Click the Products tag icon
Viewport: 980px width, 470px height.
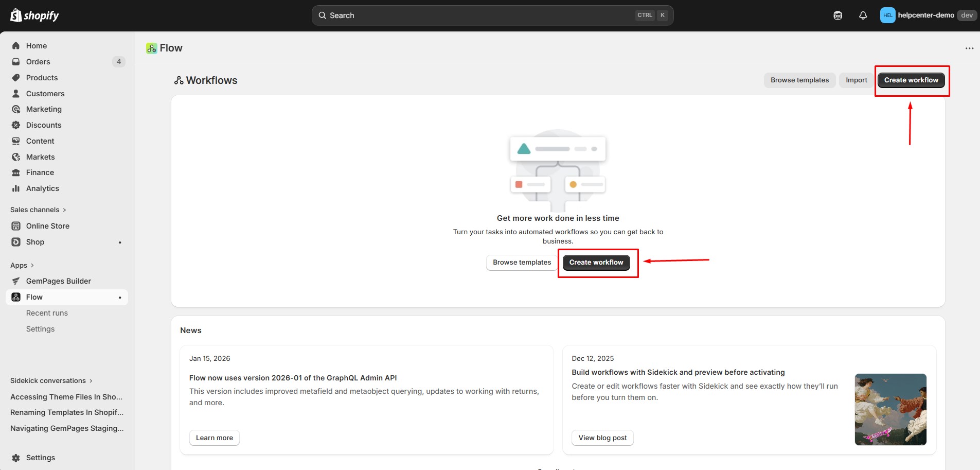point(16,78)
